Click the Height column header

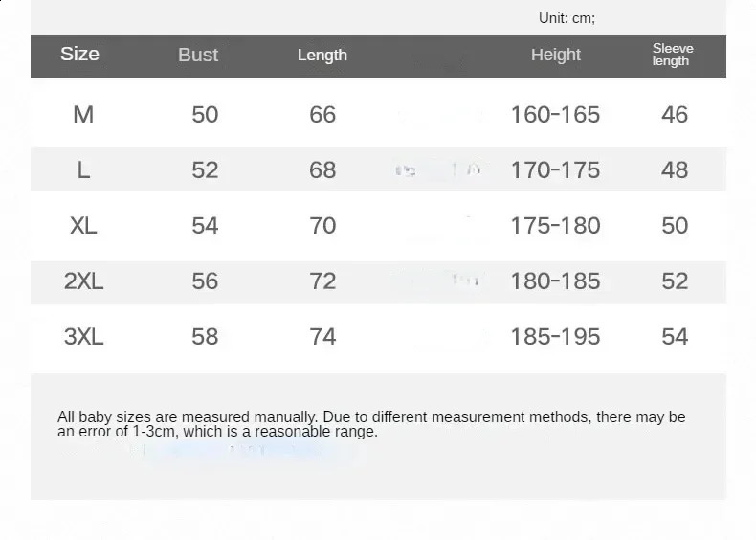pos(556,55)
